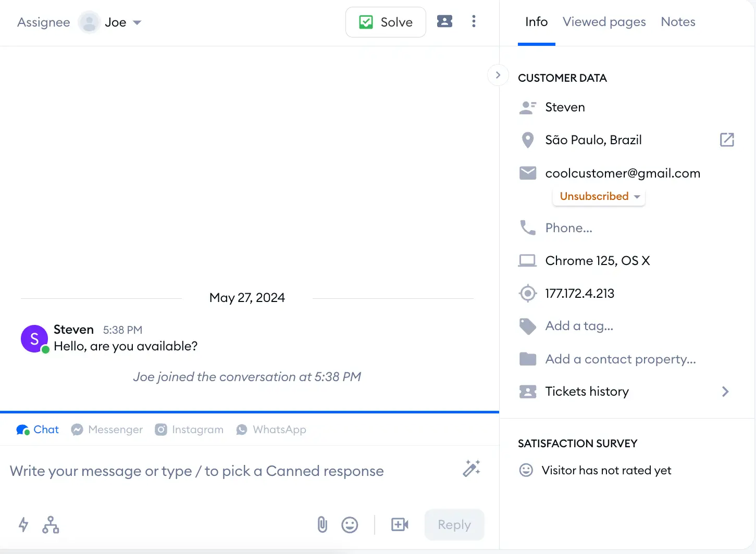The height and width of the screenshot is (554, 756).
Task: Select the Chat channel tab
Action: pyautogui.click(x=38, y=430)
